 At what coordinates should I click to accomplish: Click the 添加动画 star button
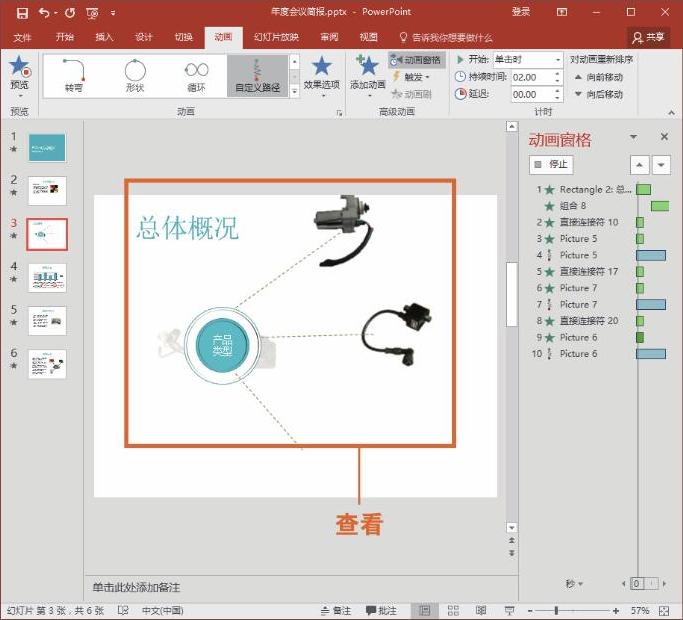click(368, 75)
